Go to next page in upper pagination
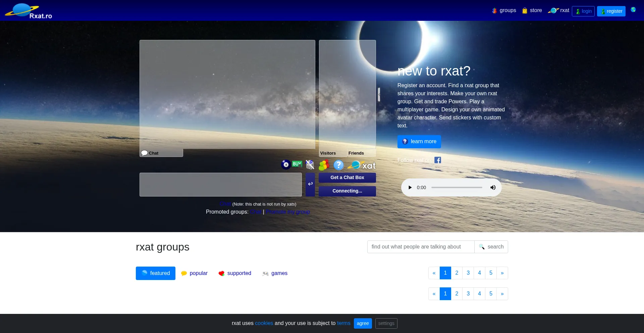The width and height of the screenshot is (644, 333). (x=502, y=273)
